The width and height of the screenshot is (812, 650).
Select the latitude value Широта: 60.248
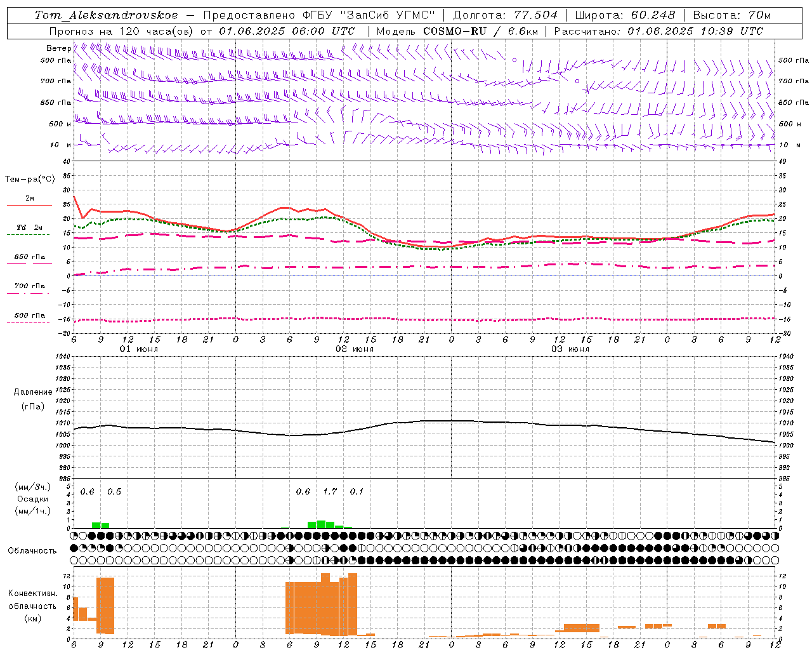click(x=625, y=15)
